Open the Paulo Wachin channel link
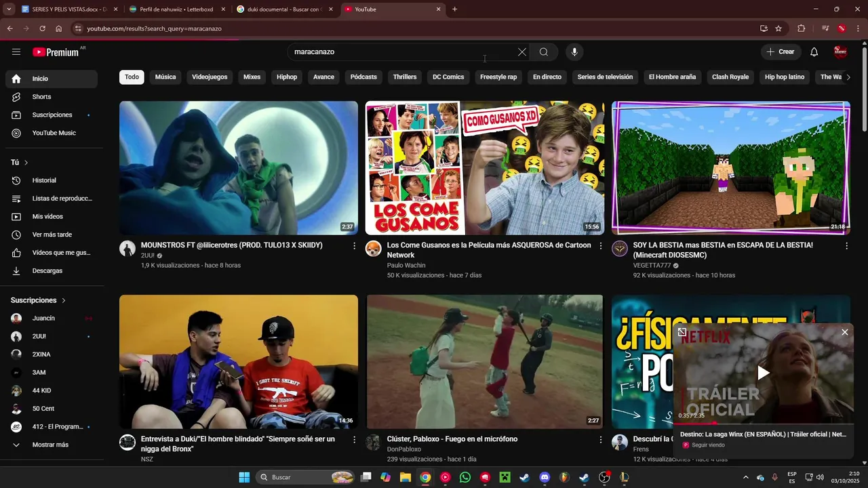This screenshot has width=868, height=488. pyautogui.click(x=406, y=266)
